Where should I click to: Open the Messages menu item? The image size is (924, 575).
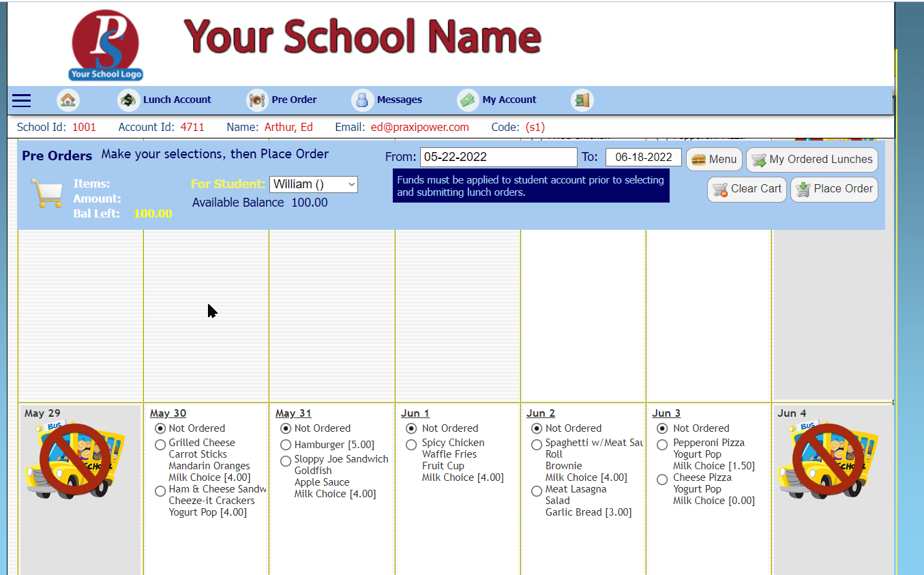click(400, 100)
